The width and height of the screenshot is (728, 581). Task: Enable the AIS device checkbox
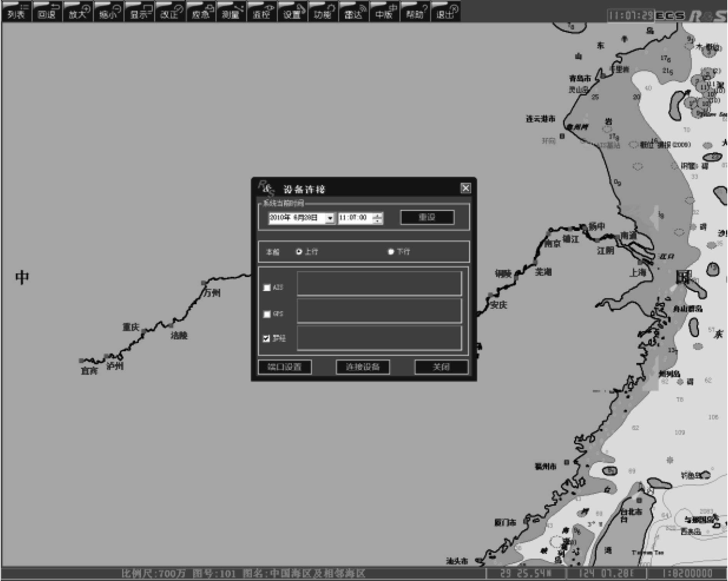click(267, 288)
